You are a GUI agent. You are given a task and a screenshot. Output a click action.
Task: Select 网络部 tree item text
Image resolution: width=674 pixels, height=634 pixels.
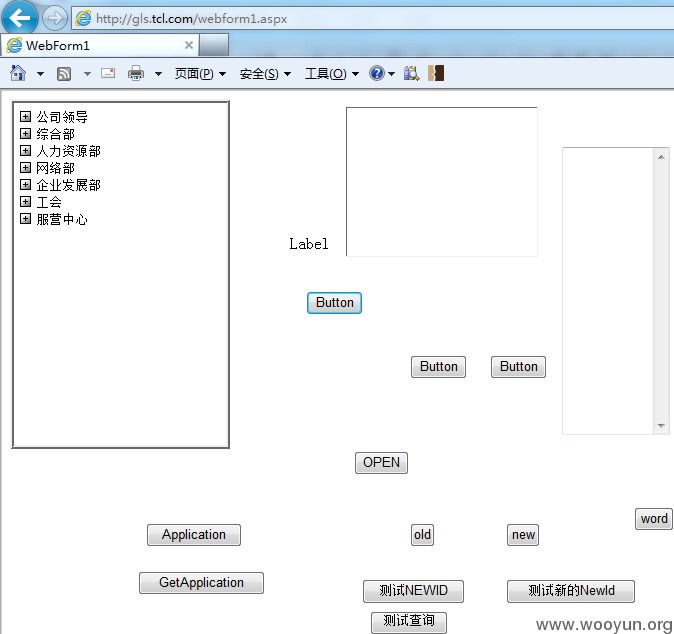point(55,168)
